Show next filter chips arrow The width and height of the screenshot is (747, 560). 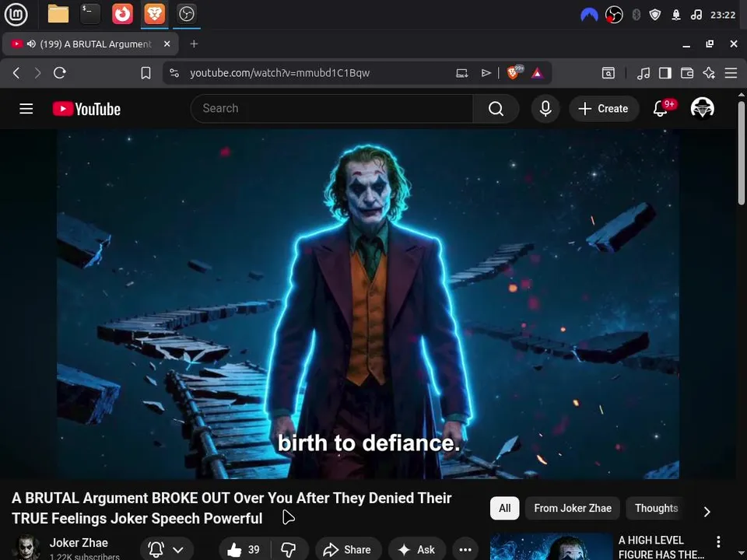pos(707,512)
